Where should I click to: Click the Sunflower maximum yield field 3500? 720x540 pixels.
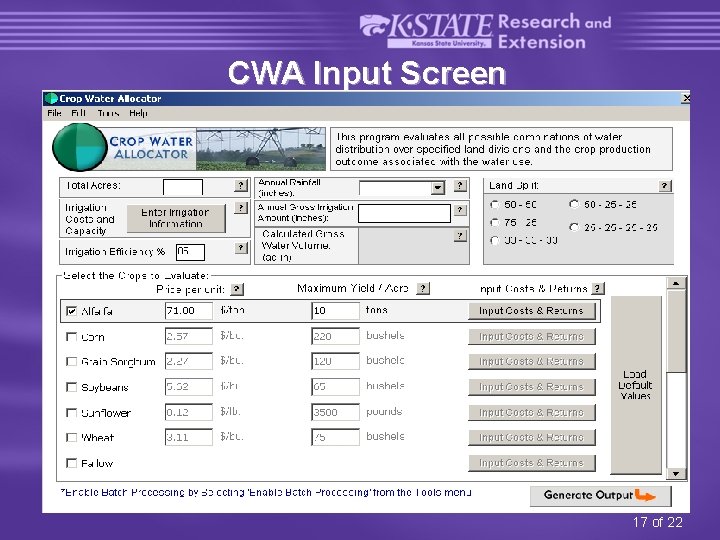point(335,412)
